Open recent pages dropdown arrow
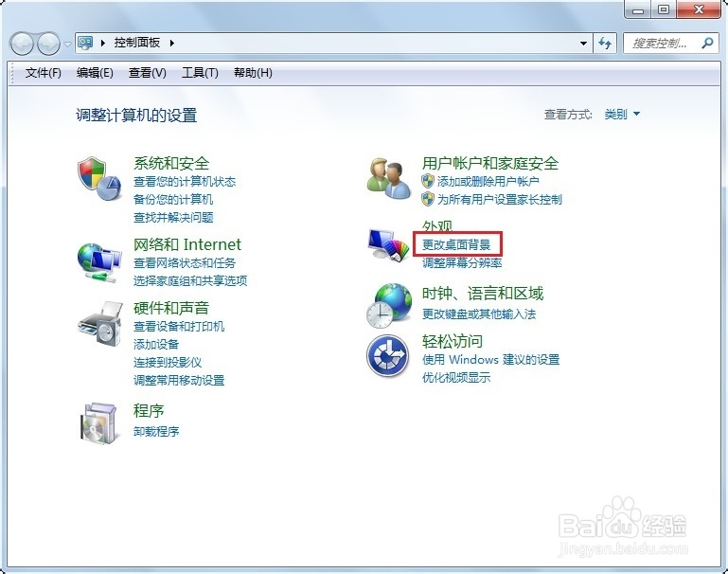 68,45
